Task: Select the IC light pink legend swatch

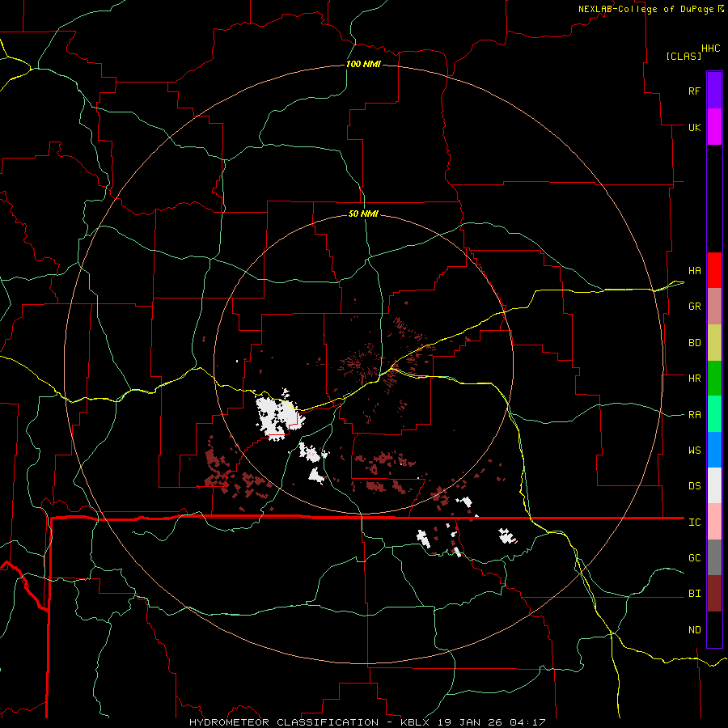Action: (714, 522)
